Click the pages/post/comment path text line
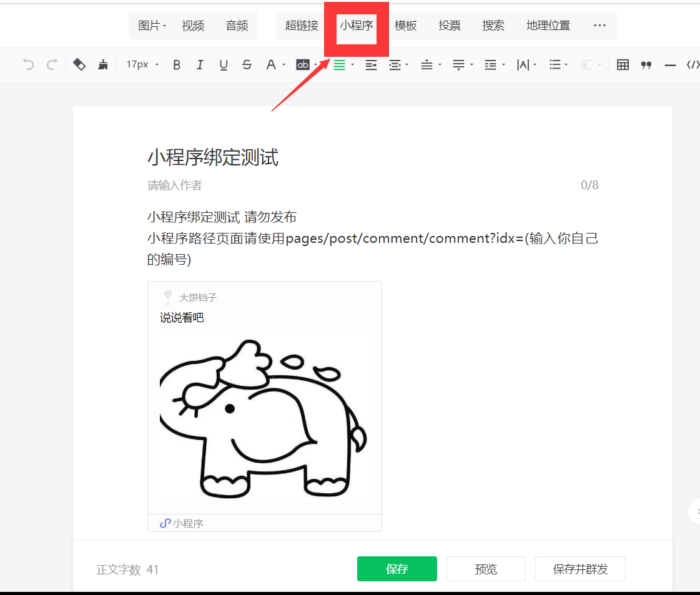 pos(372,238)
